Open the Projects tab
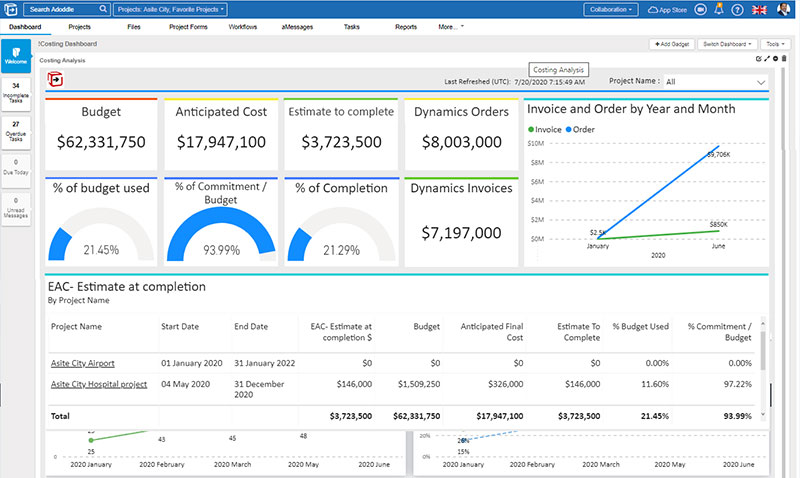Screen dimensions: 800x478 (x=80, y=27)
